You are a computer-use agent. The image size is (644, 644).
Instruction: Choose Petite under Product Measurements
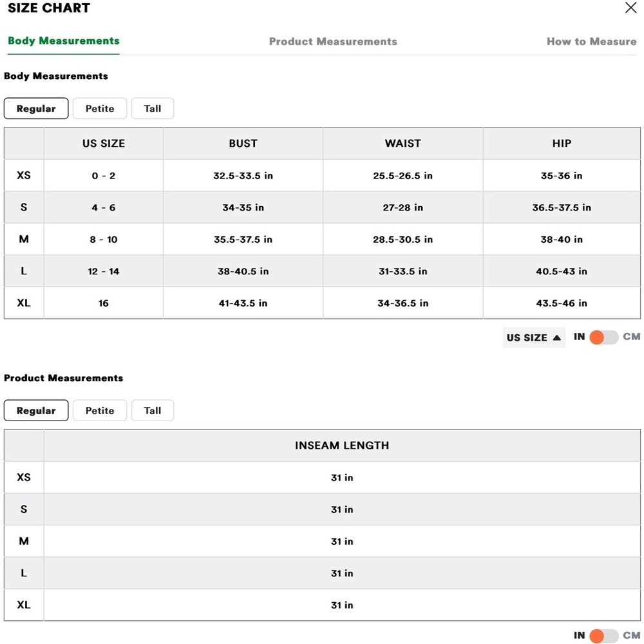(x=100, y=410)
